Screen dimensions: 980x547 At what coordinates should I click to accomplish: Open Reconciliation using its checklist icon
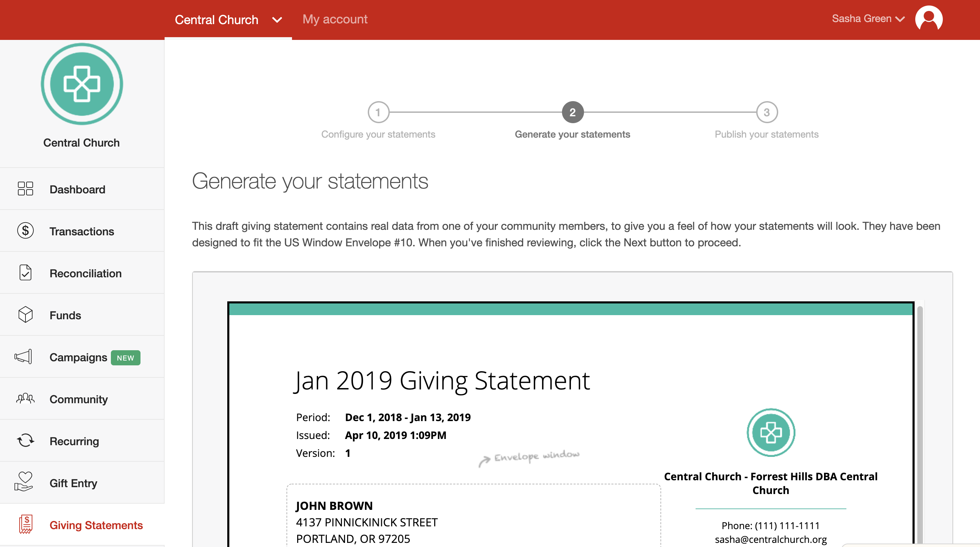[25, 272]
